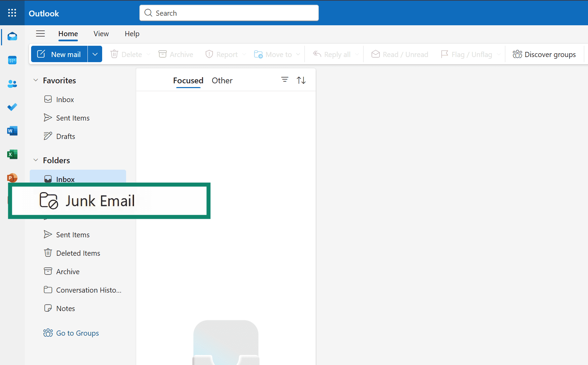Viewport: 588px width, 365px height.
Task: Click the sort order icon
Action: click(x=301, y=80)
